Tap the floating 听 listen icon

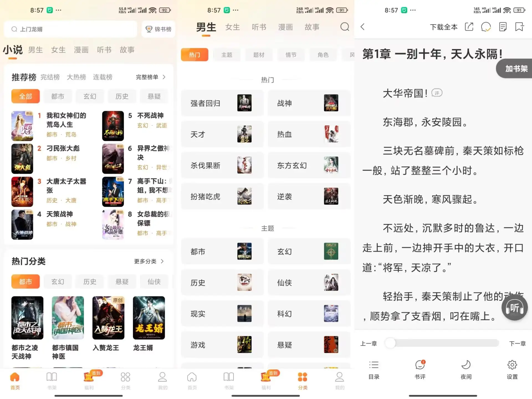(x=514, y=308)
